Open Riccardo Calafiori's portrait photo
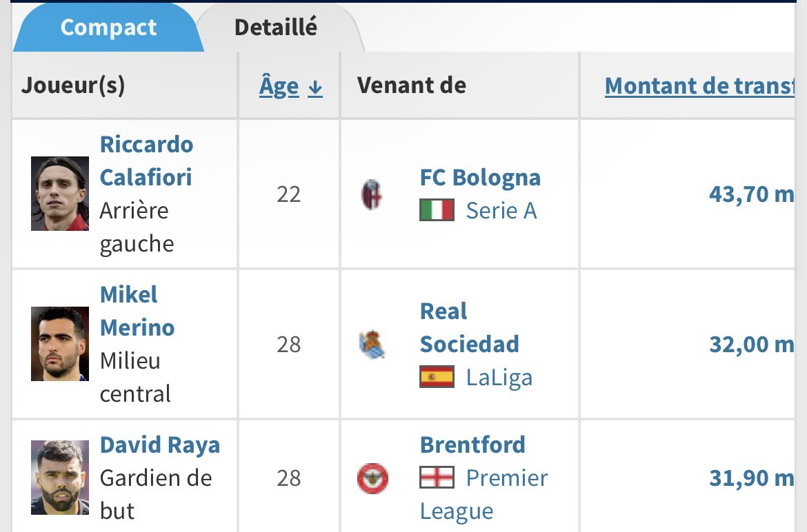 tap(60, 194)
